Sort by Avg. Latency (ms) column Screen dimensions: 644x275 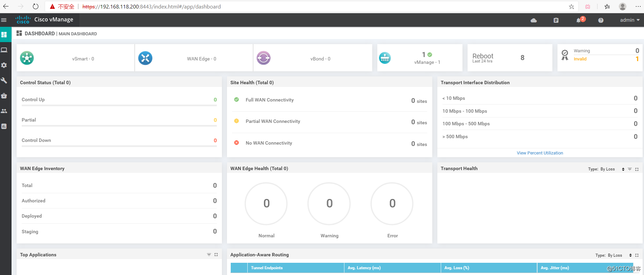392,268
